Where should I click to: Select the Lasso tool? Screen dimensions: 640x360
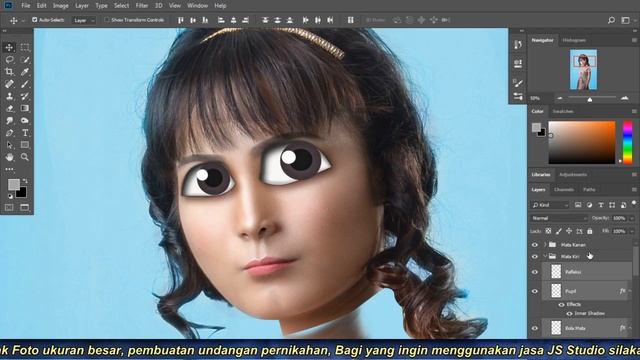click(x=9, y=60)
